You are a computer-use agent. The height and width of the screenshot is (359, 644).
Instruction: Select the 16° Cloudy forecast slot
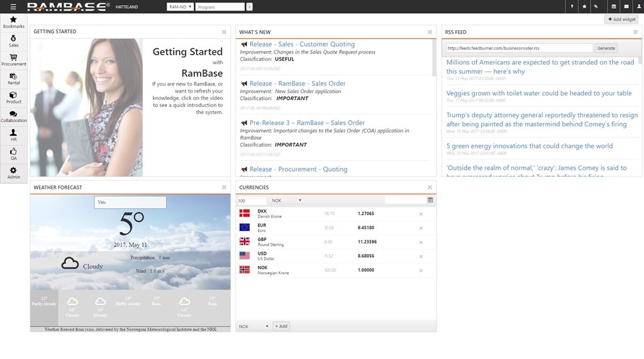click(x=72, y=308)
